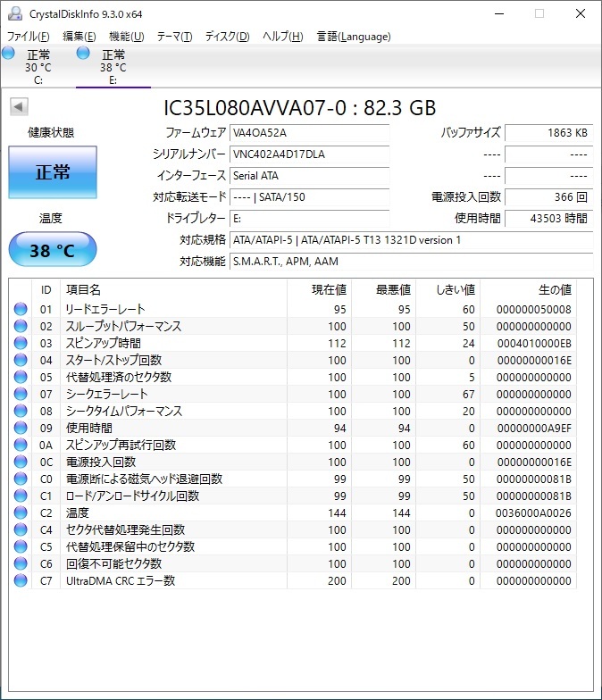Click status icon for C1 ロード/アンロードサイクル回数
602x700 pixels.
pos(21,496)
